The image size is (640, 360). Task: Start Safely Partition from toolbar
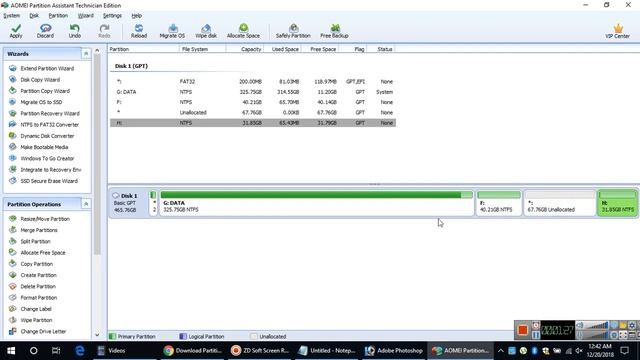[x=293, y=31]
